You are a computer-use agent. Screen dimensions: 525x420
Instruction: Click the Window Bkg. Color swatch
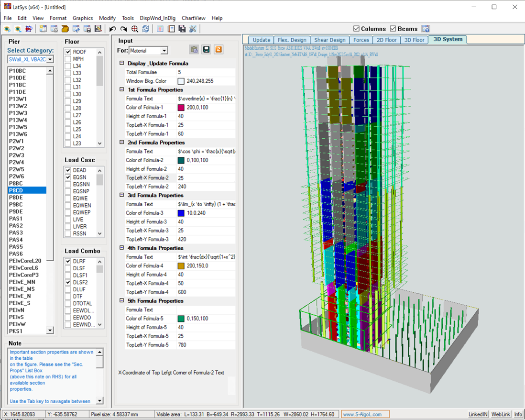coord(181,81)
